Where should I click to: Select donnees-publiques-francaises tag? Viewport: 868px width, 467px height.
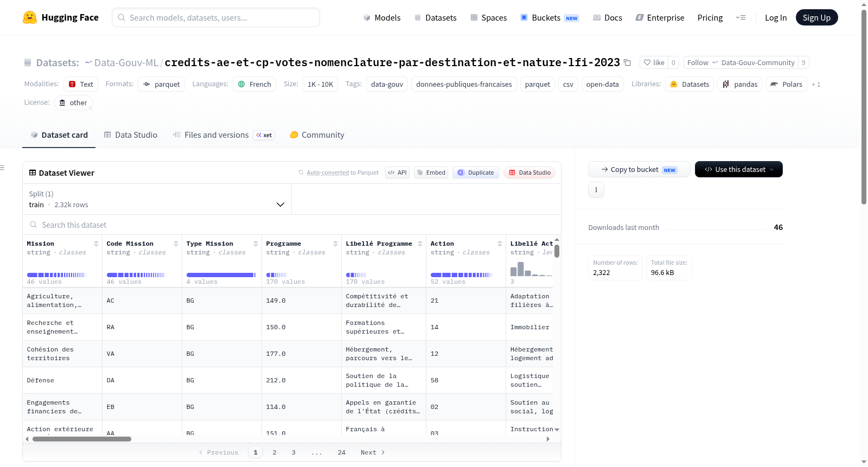pyautogui.click(x=464, y=84)
